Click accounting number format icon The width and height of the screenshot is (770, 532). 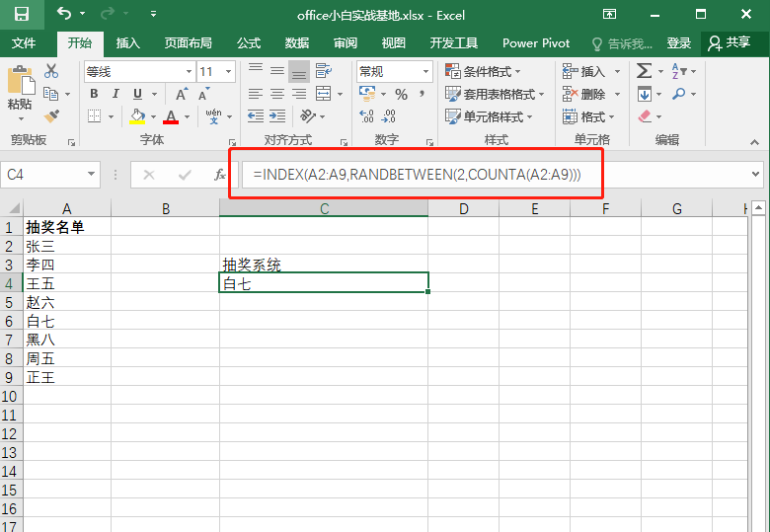(x=367, y=93)
